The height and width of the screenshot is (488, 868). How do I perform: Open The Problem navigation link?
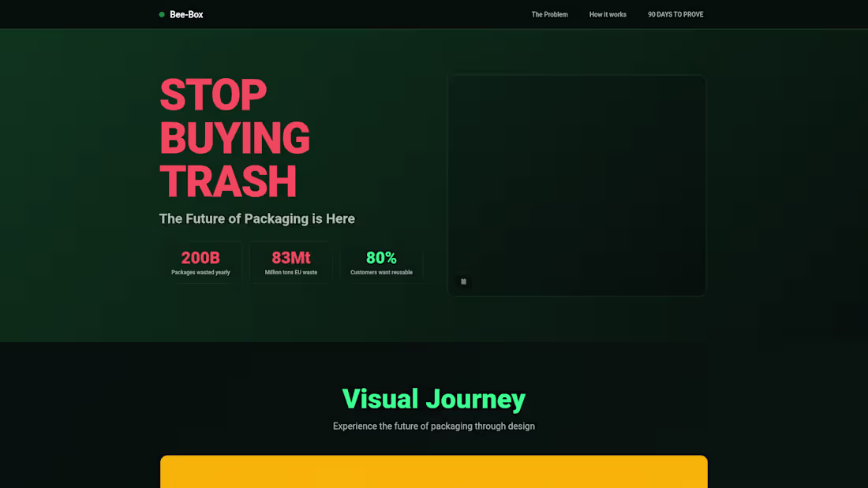549,14
